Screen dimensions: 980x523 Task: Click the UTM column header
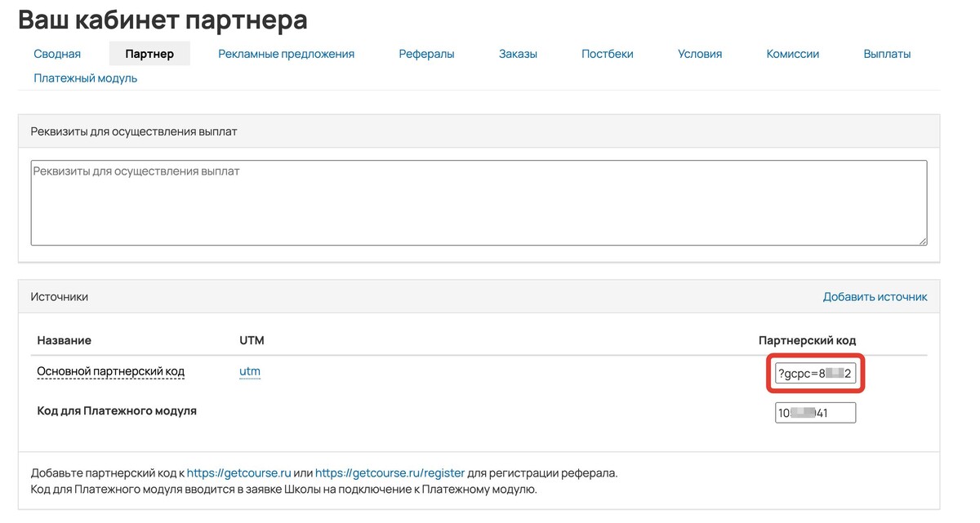point(252,340)
